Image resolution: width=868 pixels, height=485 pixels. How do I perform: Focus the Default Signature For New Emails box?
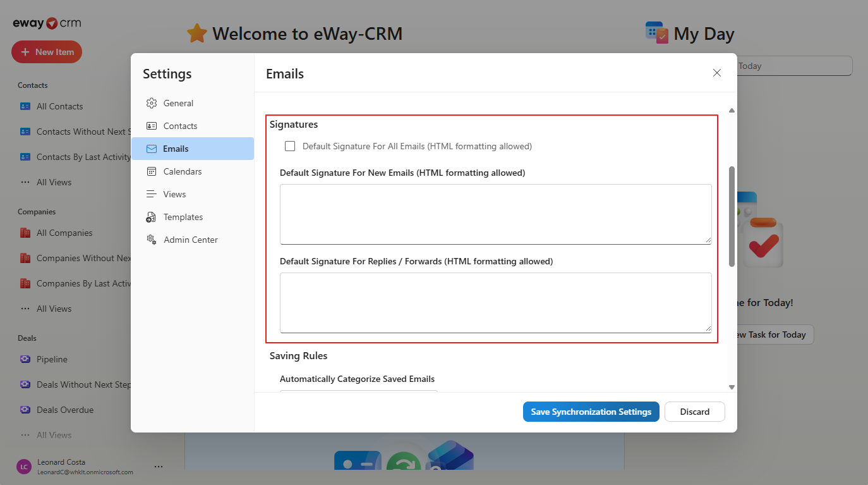(x=496, y=214)
